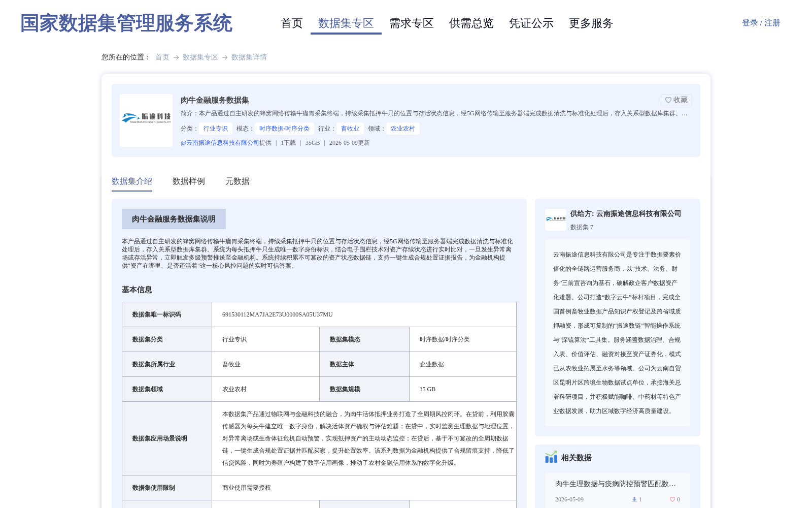Click the identifier value 691530112MA7JA2E73U0000SA05U37MU
Viewport: 812px width, 508px height.
pos(278,314)
